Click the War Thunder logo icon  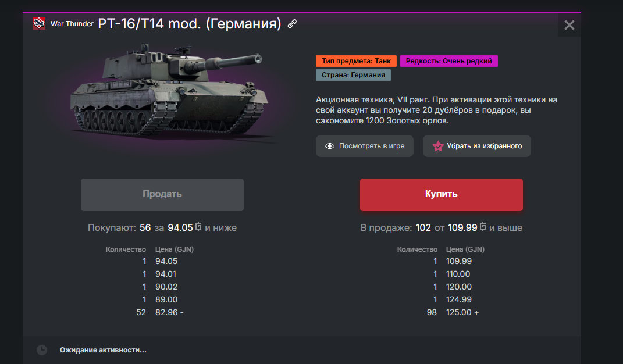39,23
